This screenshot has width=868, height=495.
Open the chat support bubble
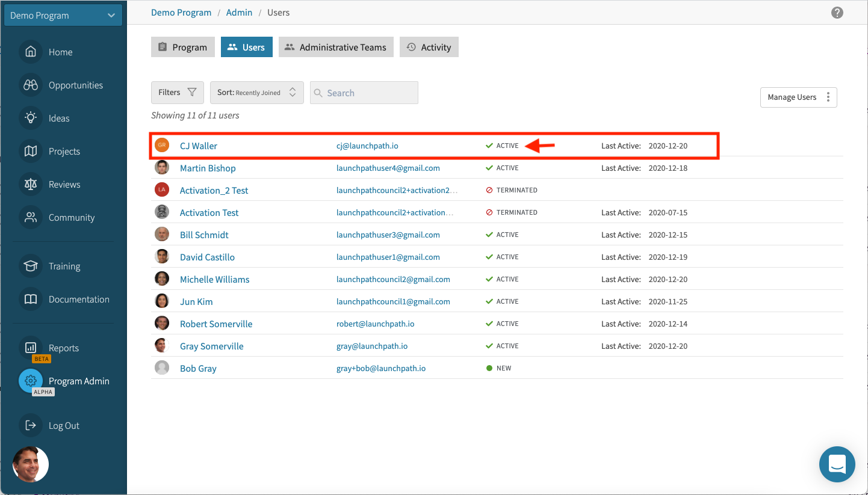(x=837, y=464)
